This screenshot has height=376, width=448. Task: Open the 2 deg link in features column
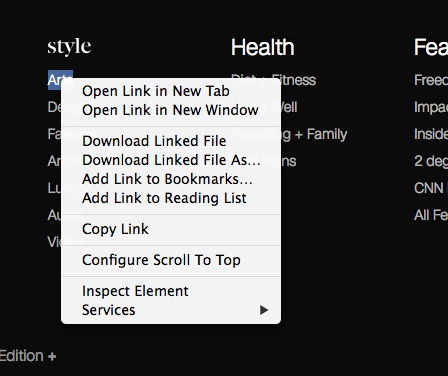click(x=431, y=161)
